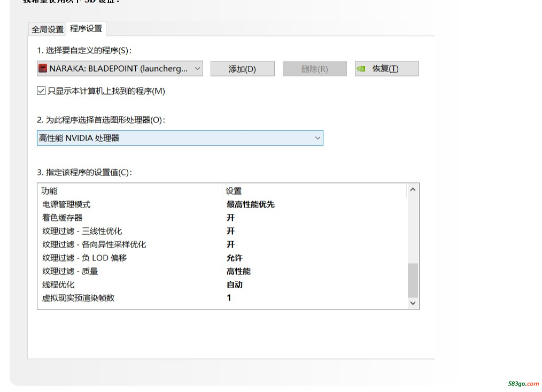Select the 着色缓存器 setting row
This screenshot has width=542, height=392.
(63, 218)
